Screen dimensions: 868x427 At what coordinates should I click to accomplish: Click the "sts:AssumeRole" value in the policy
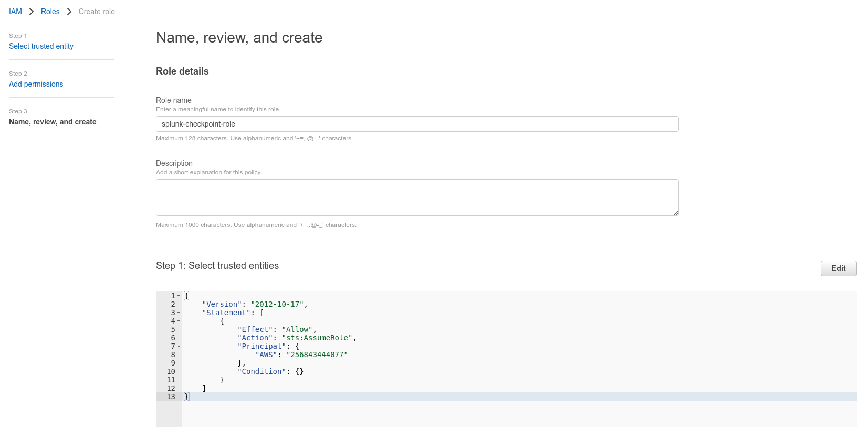[x=317, y=338]
